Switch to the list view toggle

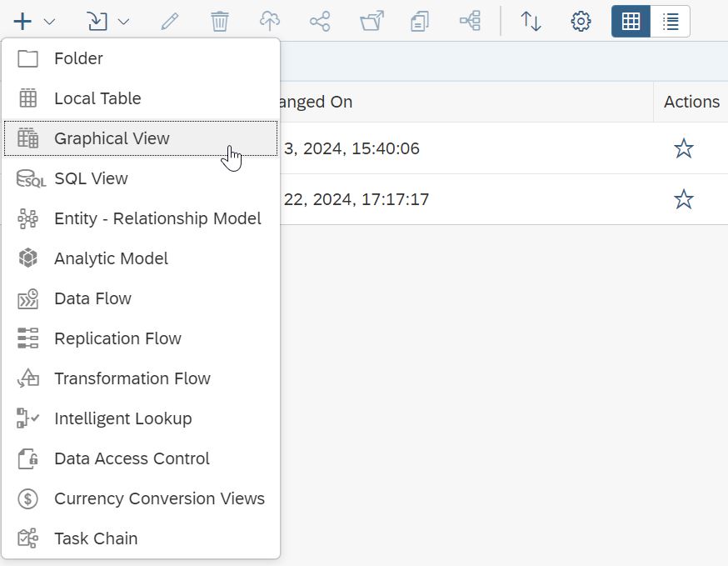tap(670, 21)
